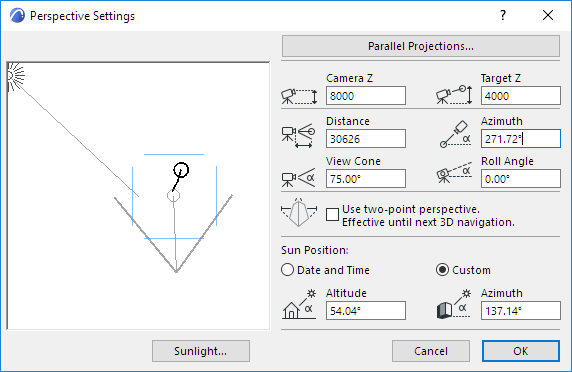
Task: Click the View Cone icon
Action: click(x=298, y=178)
